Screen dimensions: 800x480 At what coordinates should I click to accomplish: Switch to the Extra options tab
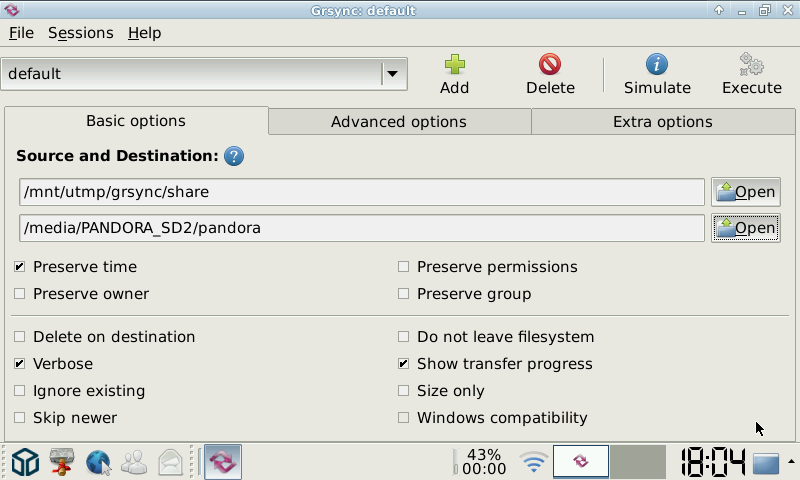click(663, 122)
